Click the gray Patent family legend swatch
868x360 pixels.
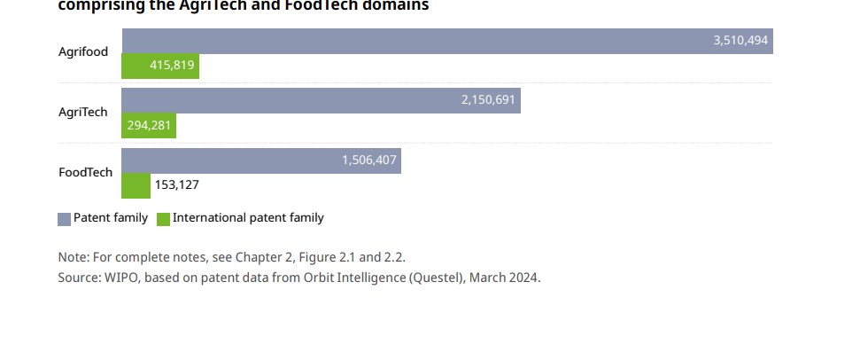[x=64, y=219]
